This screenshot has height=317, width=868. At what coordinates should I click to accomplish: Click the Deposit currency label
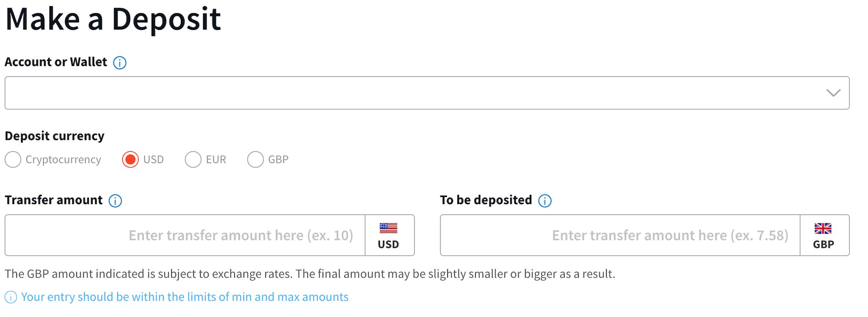point(55,136)
